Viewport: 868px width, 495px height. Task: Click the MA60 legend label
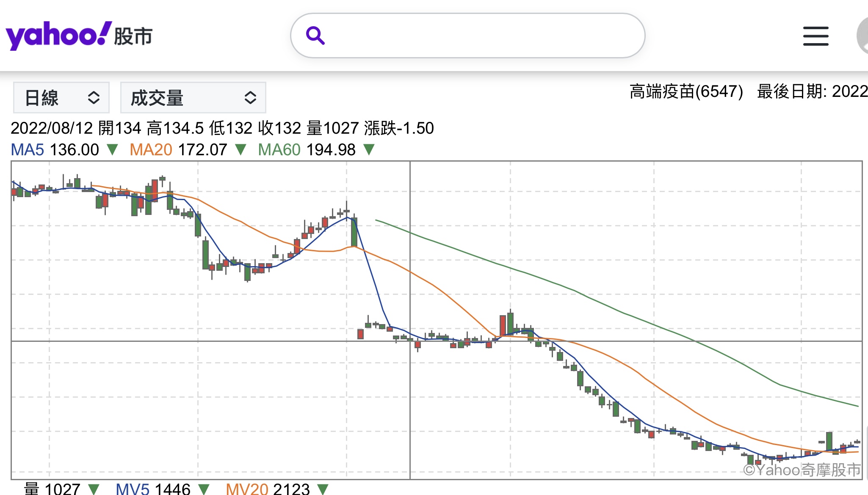[279, 150]
